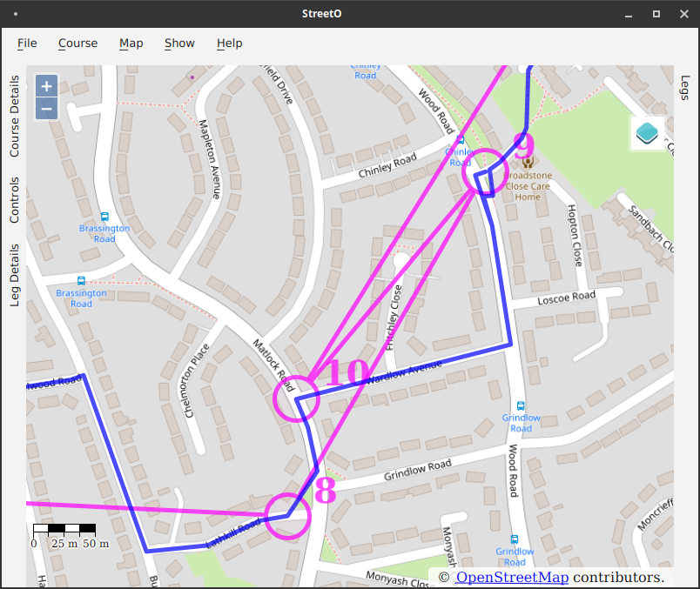Click the bus stop icon on Wood Road
The height and width of the screenshot is (589, 700).
pyautogui.click(x=521, y=406)
